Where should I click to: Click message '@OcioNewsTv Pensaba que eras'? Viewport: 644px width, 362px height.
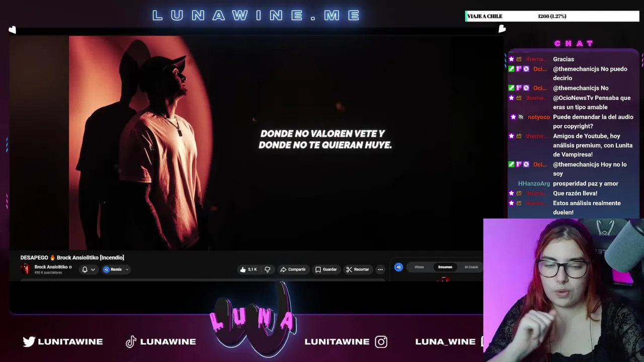click(592, 103)
